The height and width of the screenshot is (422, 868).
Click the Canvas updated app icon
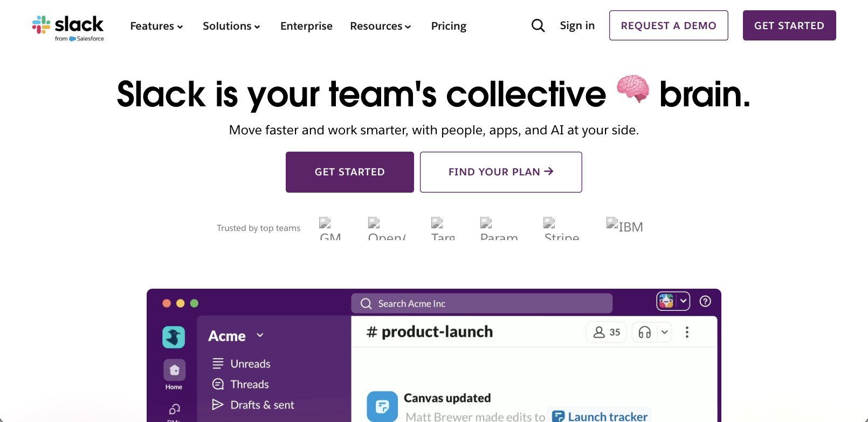382,406
